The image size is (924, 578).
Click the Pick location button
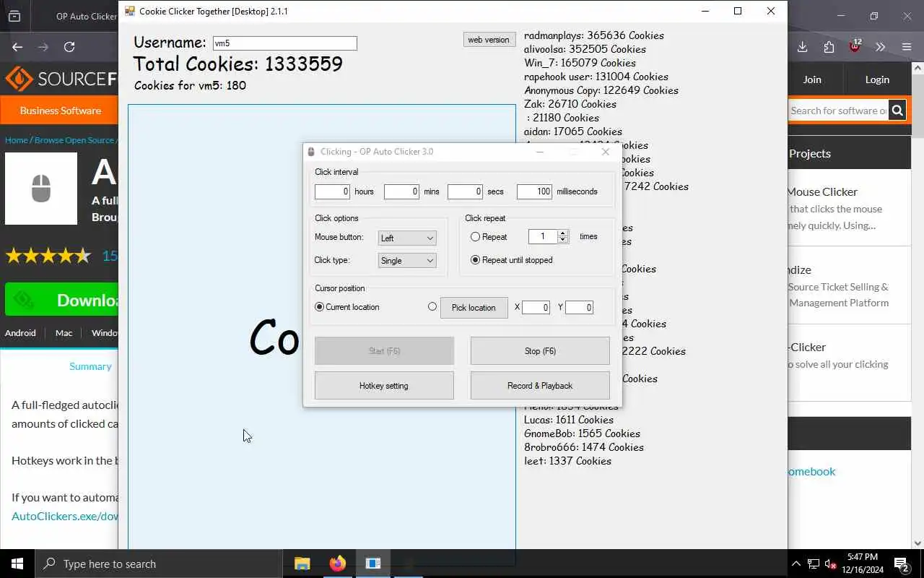click(474, 308)
